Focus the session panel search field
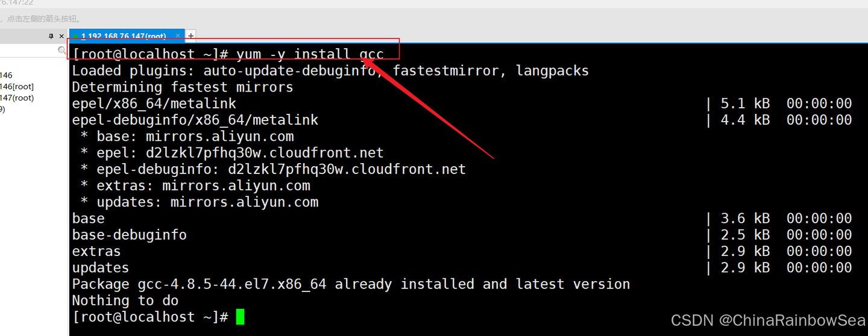 click(29, 51)
